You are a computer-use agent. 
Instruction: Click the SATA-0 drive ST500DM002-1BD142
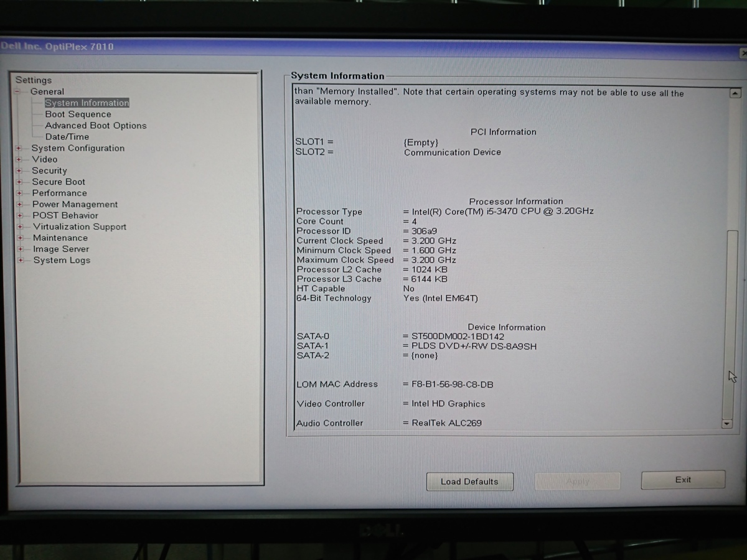[x=458, y=337]
